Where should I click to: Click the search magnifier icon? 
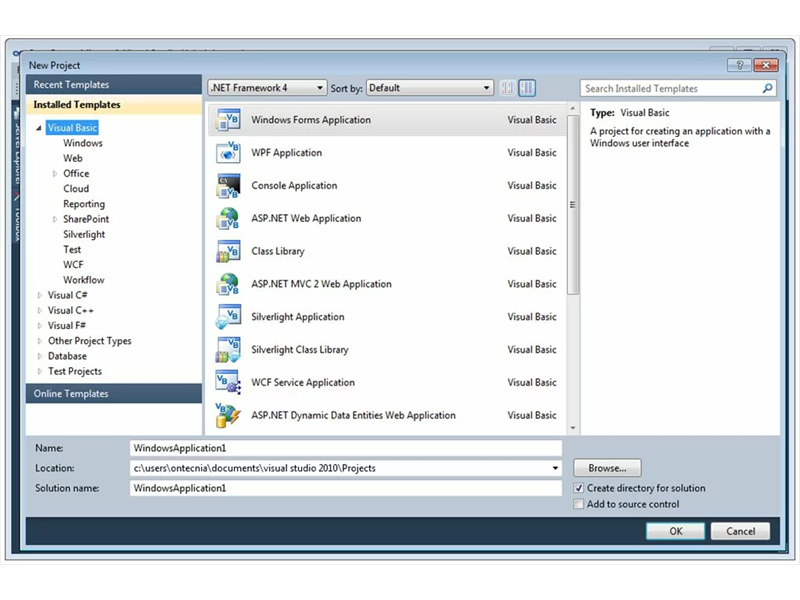tap(767, 88)
